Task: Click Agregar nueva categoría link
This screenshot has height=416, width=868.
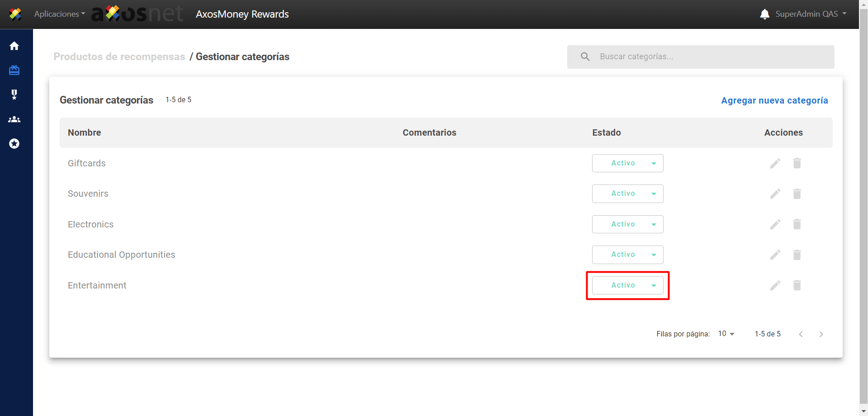Action: click(x=774, y=100)
